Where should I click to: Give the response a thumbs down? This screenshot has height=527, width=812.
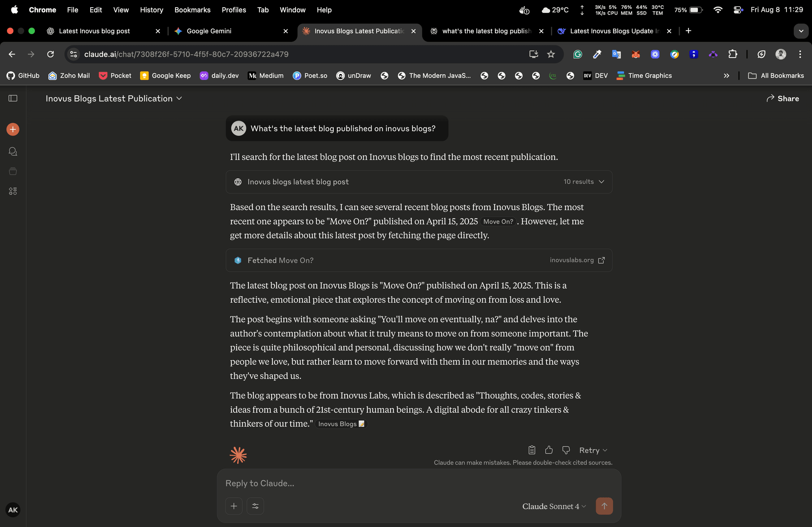[x=566, y=450]
